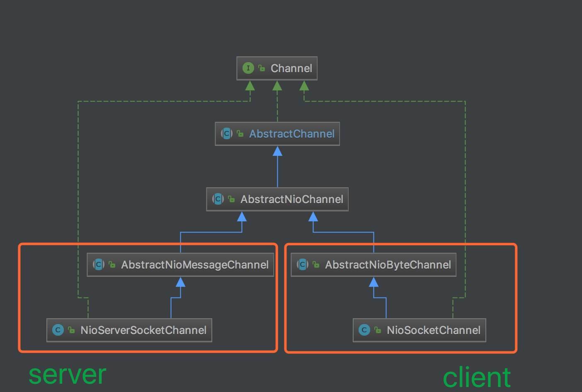Viewport: 582px width, 392px height.
Task: Click the lock icon beside AbstractNioMessageChannel
Action: (112, 264)
